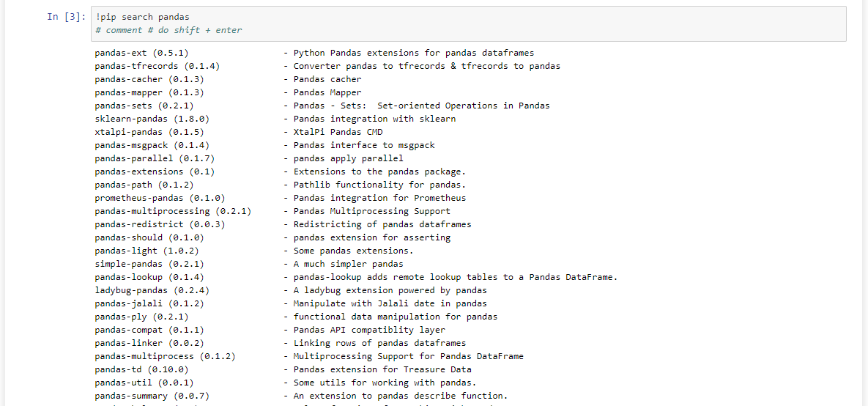Click the prometheus-pandas (0.1.0) package name

(x=160, y=198)
